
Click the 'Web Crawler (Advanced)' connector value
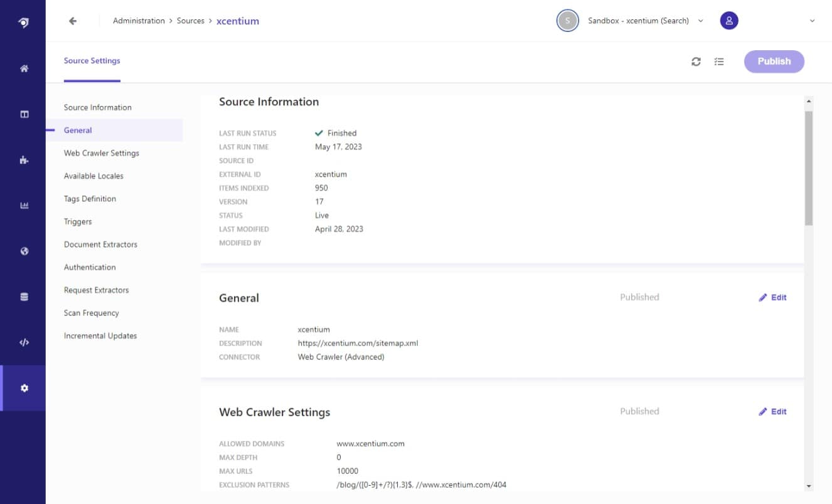[x=341, y=357]
